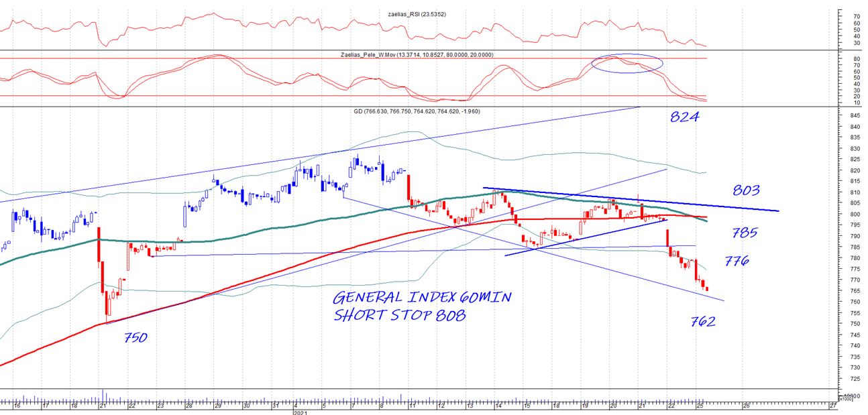Click the 750 support annotation
Image resolution: width=868 pixels, height=415 pixels.
coord(135,337)
